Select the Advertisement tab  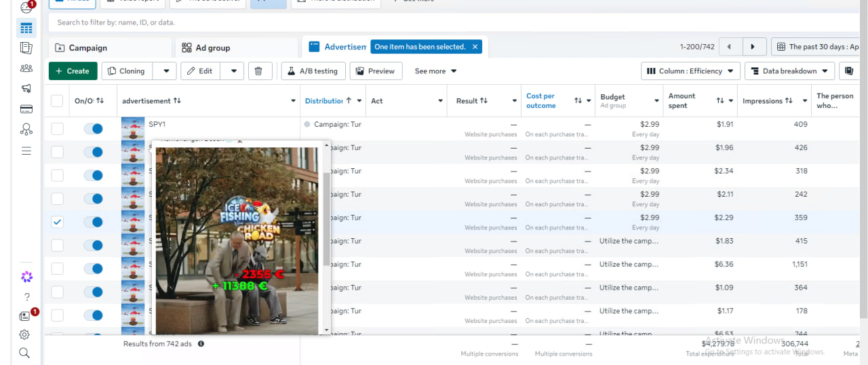pyautogui.click(x=338, y=47)
